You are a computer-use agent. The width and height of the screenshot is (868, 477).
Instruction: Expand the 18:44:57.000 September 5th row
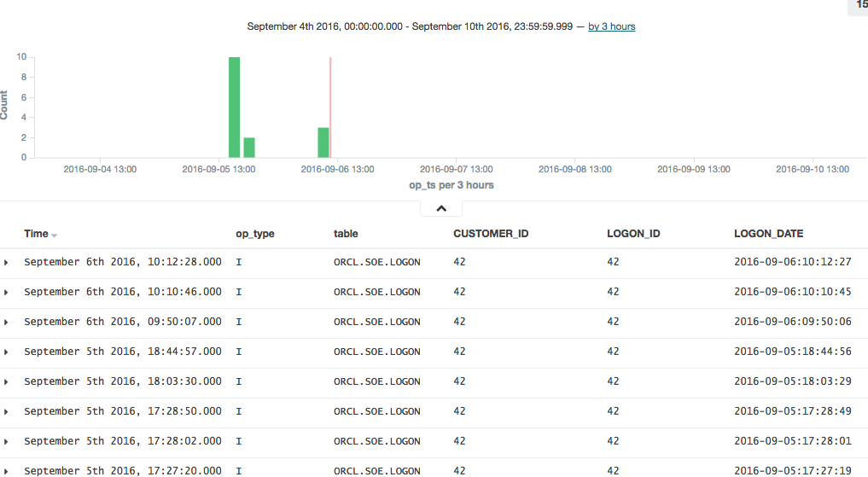(x=7, y=352)
